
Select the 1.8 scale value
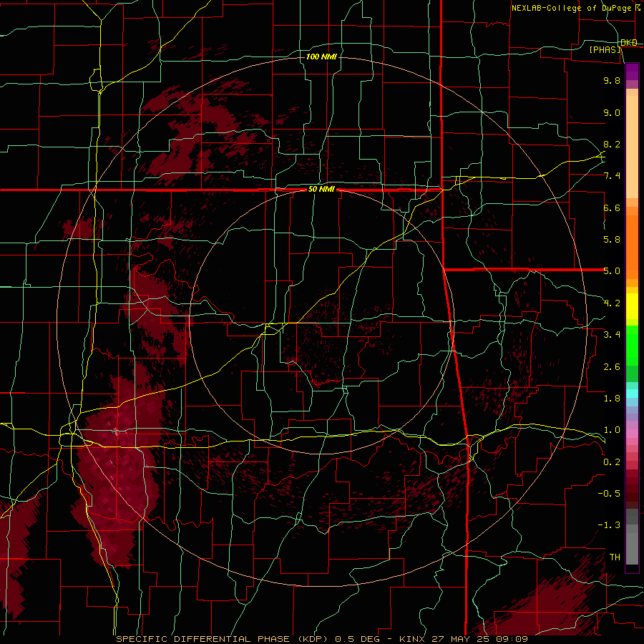click(612, 399)
